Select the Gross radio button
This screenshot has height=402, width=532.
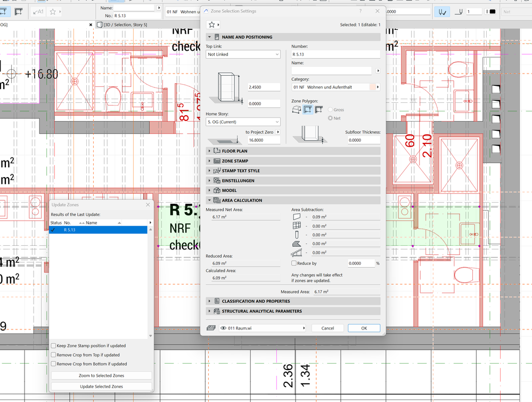click(x=331, y=110)
